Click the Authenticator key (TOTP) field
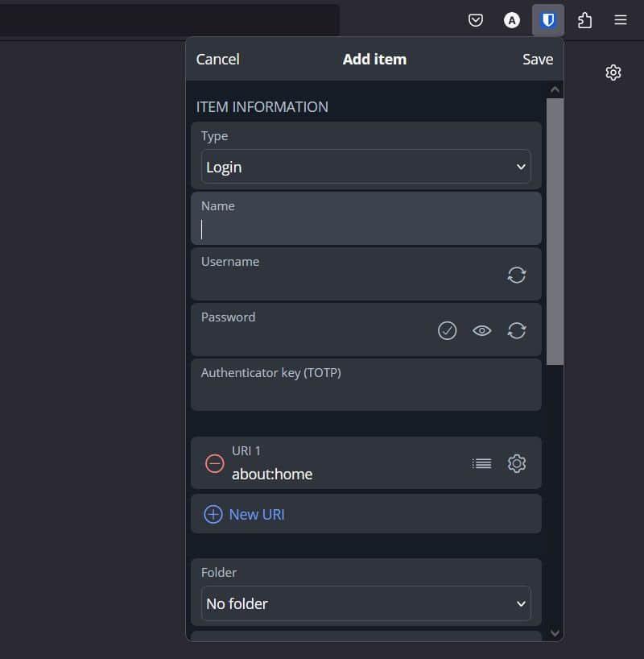This screenshot has width=644, height=659. coord(365,392)
